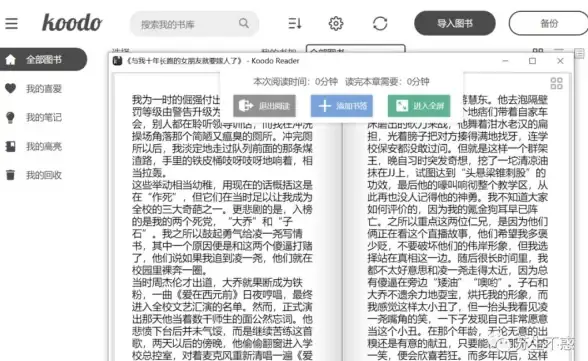Open the sort order icon
588x361 pixels.
pyautogui.click(x=295, y=23)
